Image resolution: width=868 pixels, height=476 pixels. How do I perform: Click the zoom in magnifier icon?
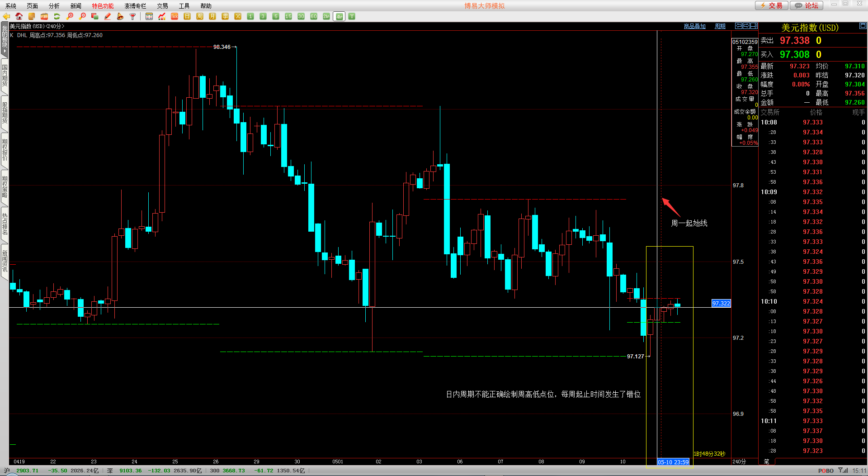pos(70,16)
